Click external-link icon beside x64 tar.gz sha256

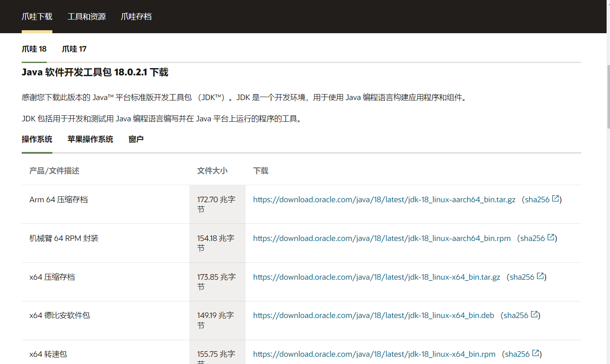coord(540,276)
